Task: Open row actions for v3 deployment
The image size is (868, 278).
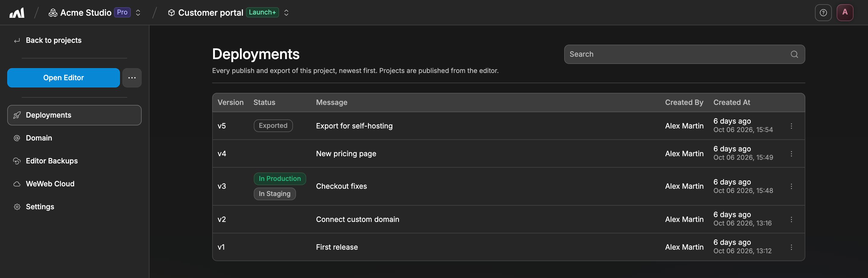Action: pos(791,186)
